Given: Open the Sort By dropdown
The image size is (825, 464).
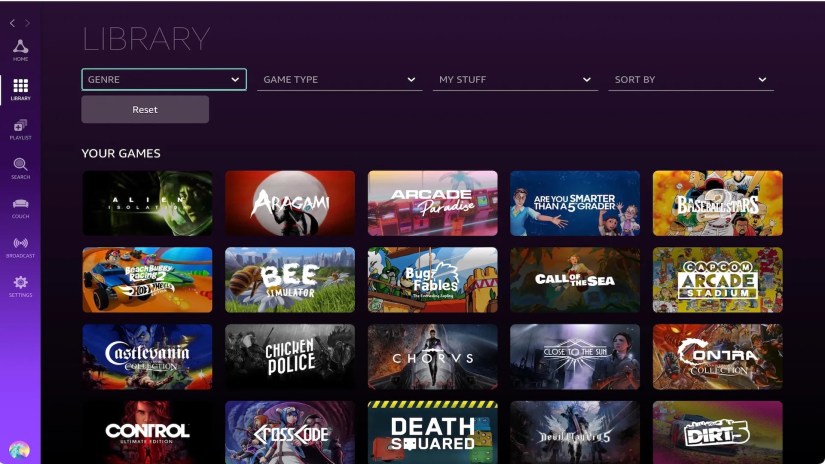Looking at the screenshot, I should (691, 79).
